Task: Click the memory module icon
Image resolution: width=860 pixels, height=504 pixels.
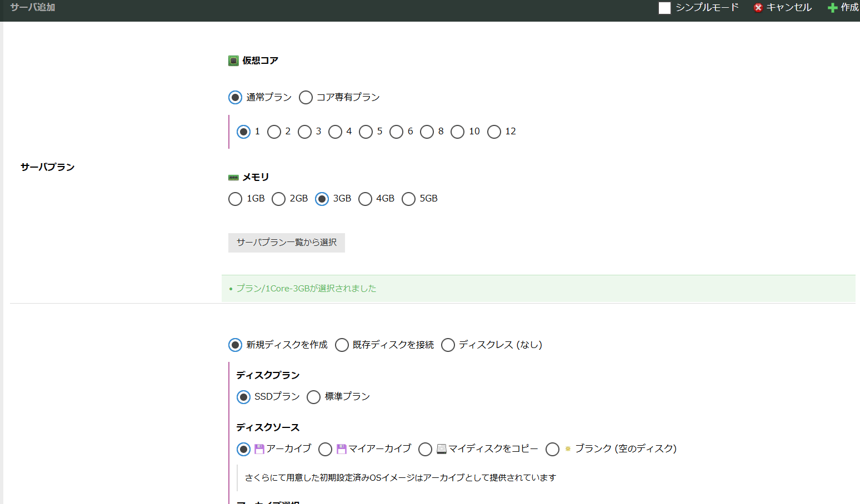Action: point(233,178)
